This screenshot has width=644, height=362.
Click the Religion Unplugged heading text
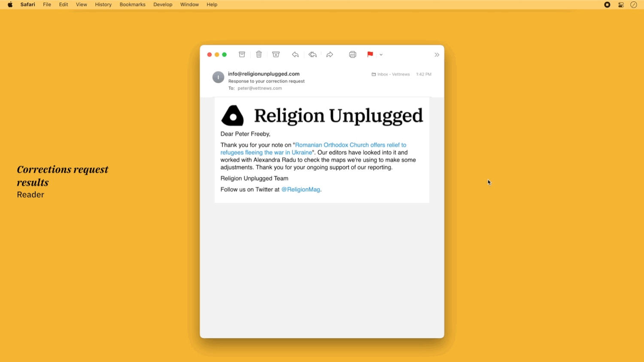(x=338, y=116)
